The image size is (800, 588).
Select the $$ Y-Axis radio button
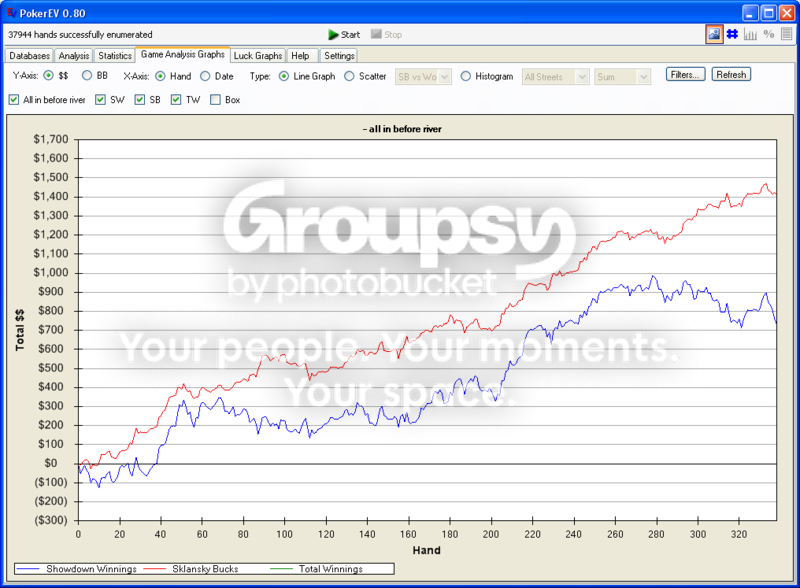tap(48, 76)
